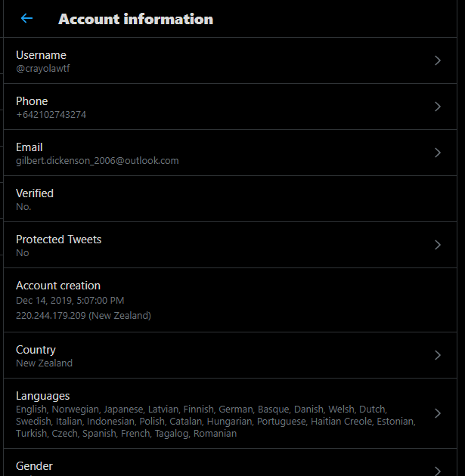The height and width of the screenshot is (476, 465).
Task: Click the chevron arrow on Languages row
Action: coord(438,413)
